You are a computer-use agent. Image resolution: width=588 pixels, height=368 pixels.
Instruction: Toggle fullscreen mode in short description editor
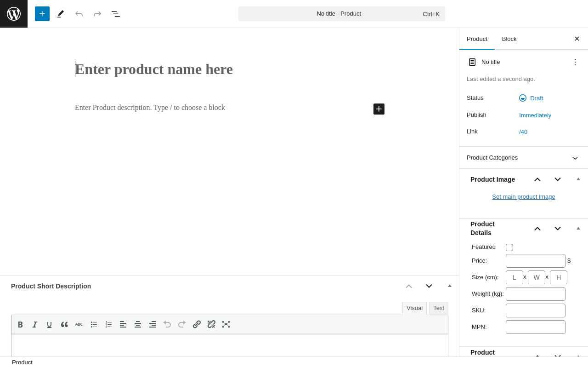tap(226, 324)
